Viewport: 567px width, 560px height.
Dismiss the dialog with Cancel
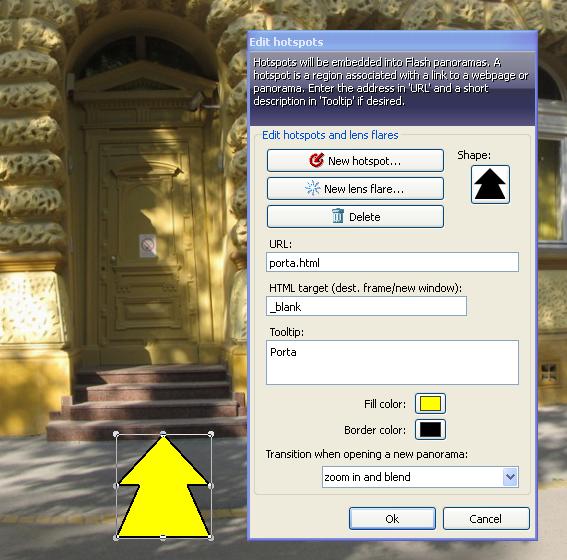tap(486, 518)
